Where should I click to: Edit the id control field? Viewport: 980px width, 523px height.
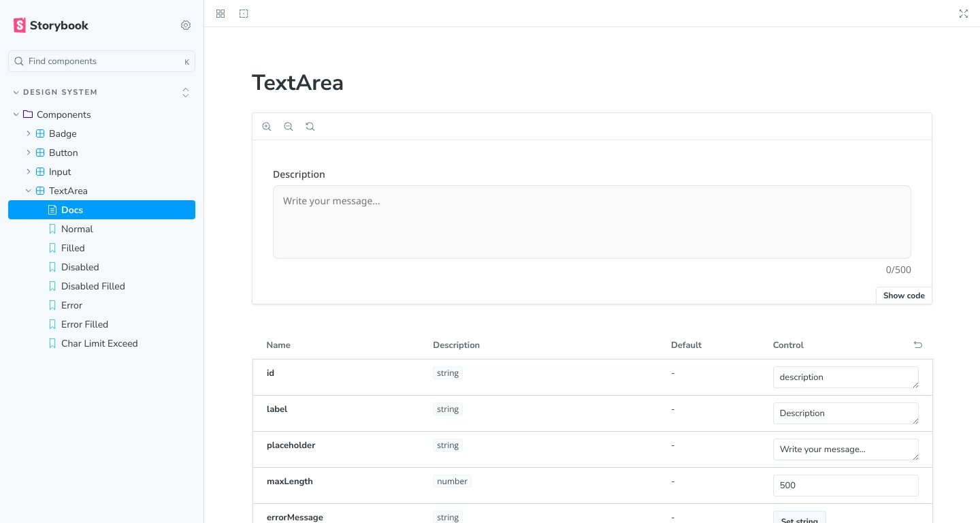[846, 377]
